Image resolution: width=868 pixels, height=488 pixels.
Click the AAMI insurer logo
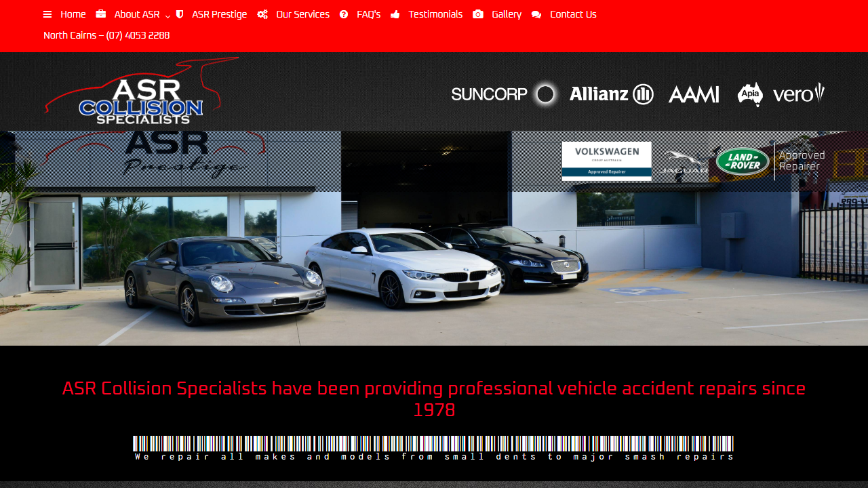click(x=694, y=94)
